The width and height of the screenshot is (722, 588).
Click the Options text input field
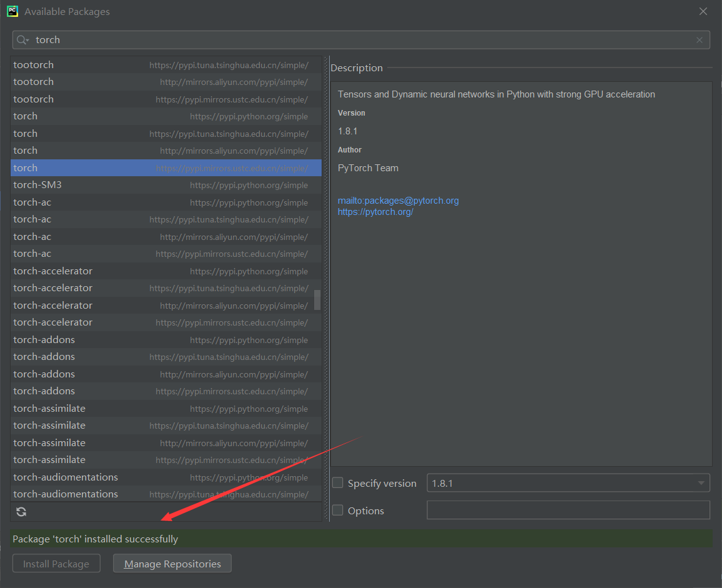pyautogui.click(x=568, y=510)
